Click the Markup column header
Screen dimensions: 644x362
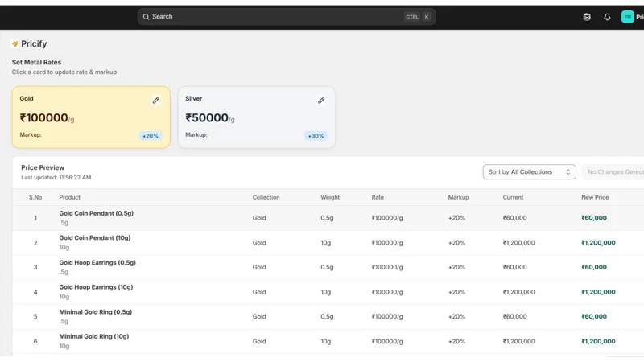tap(458, 197)
